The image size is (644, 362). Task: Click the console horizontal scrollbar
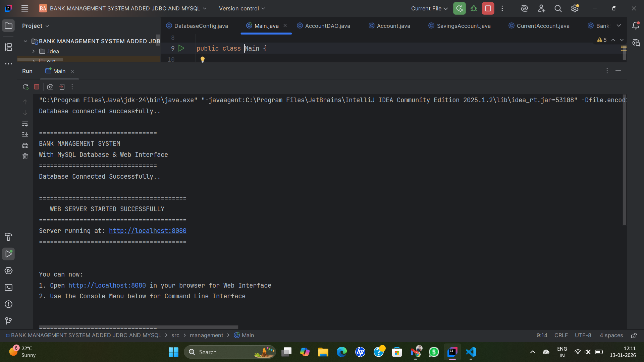pos(138,327)
